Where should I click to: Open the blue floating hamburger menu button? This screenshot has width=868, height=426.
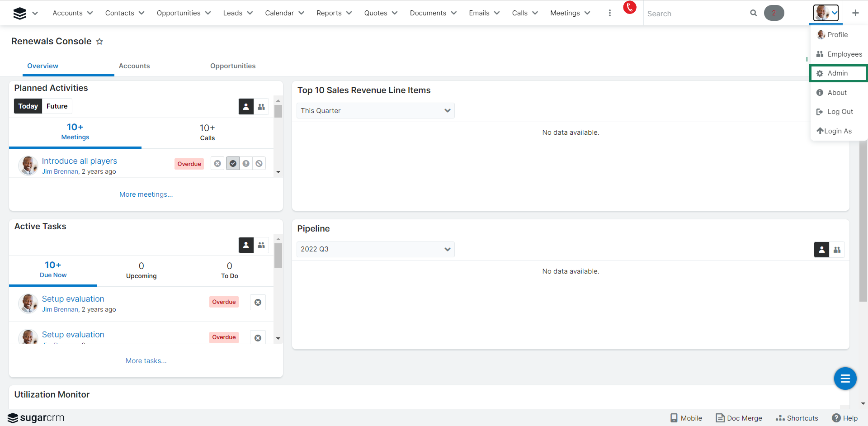click(x=845, y=379)
